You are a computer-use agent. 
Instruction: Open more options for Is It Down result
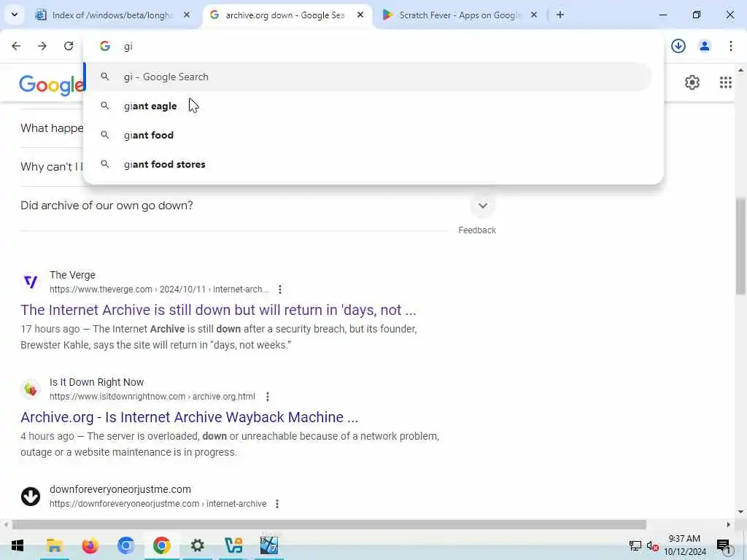click(x=268, y=396)
